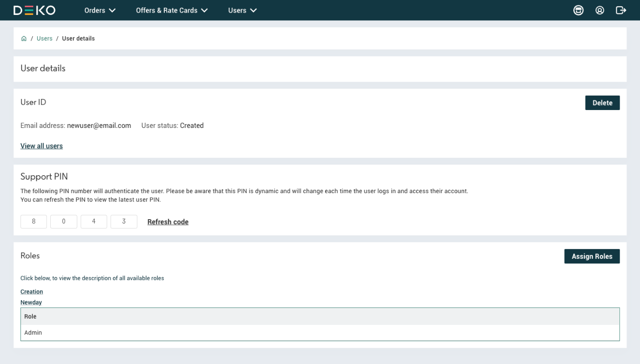Select first PIN digit box showing 8

(x=34, y=222)
